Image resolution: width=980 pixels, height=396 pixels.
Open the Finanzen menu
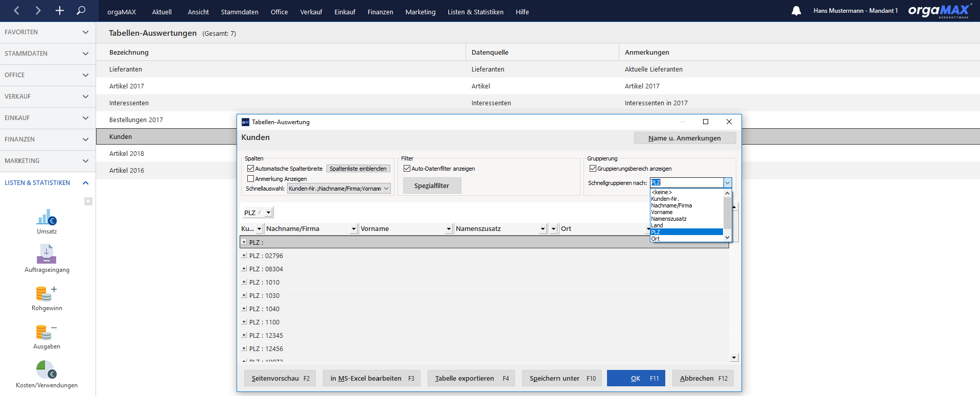coord(380,12)
